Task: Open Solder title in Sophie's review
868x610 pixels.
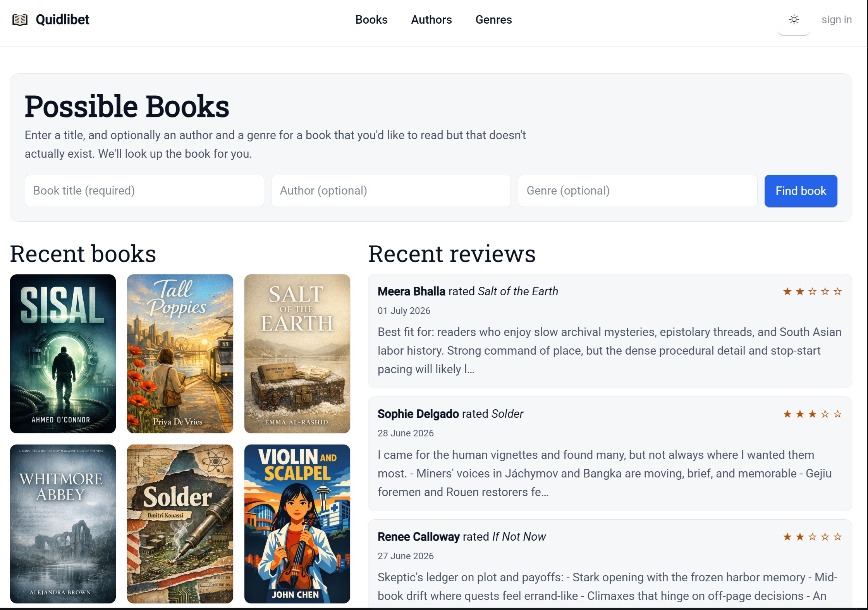Action: coord(507,414)
